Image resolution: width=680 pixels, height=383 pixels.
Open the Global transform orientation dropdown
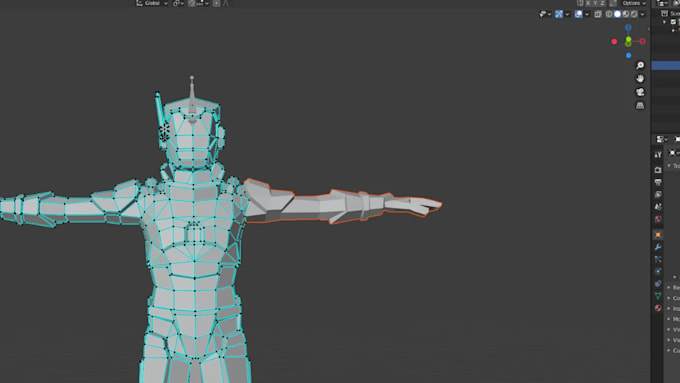point(152,3)
